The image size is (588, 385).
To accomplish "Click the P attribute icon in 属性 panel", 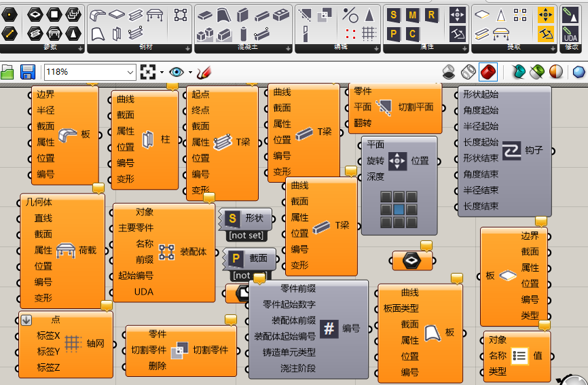I will 393,34.
